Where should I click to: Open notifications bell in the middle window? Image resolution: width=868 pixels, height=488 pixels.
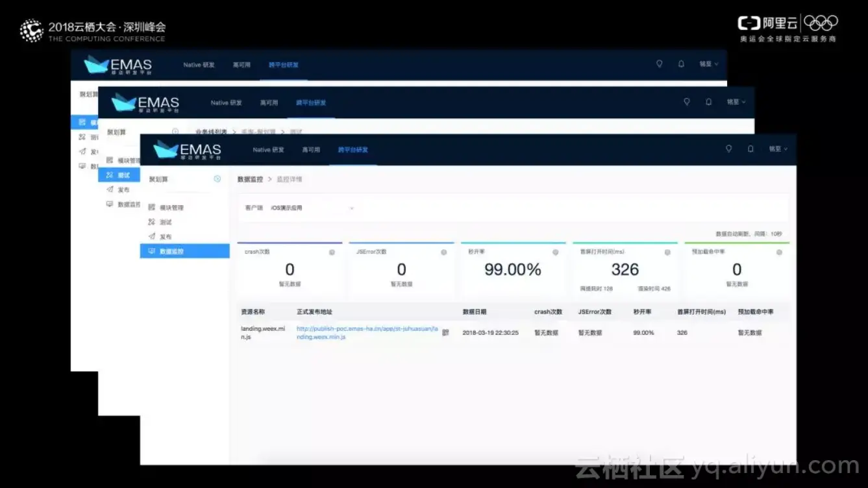[x=708, y=102]
